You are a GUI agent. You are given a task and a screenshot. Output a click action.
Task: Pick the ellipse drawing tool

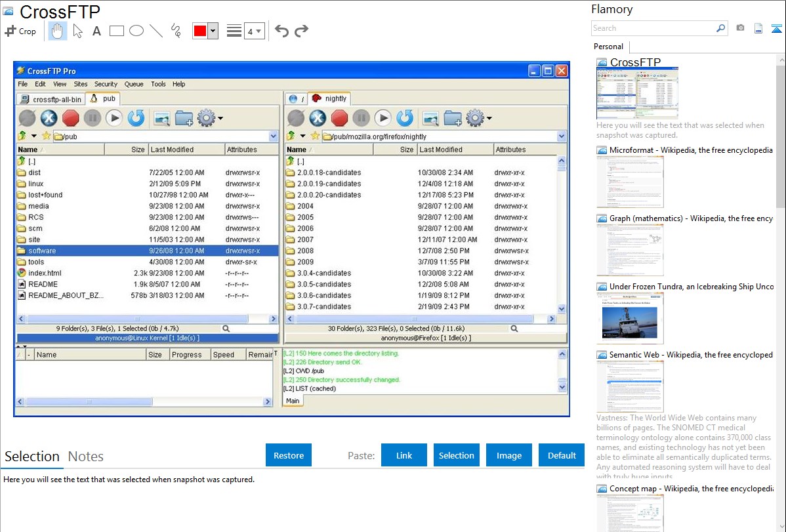pos(136,31)
